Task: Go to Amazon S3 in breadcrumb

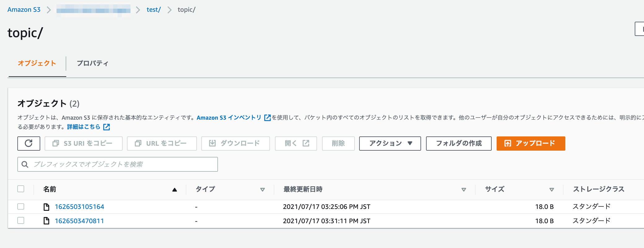Action: coord(24,10)
